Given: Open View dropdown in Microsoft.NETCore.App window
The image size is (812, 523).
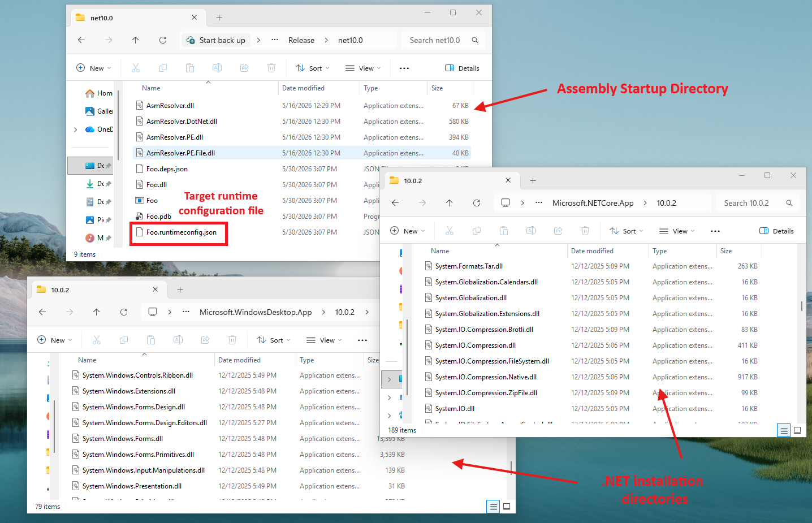Looking at the screenshot, I should [677, 231].
